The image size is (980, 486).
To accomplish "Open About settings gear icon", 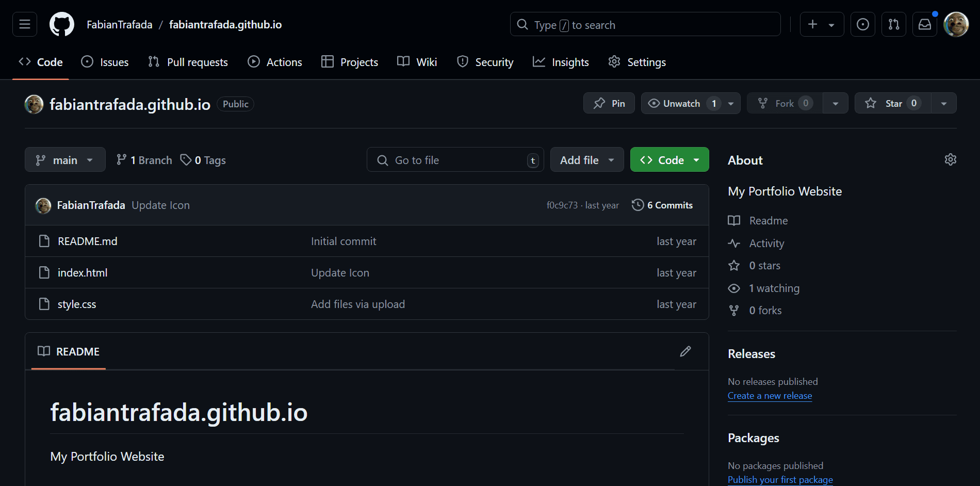I will 950,160.
